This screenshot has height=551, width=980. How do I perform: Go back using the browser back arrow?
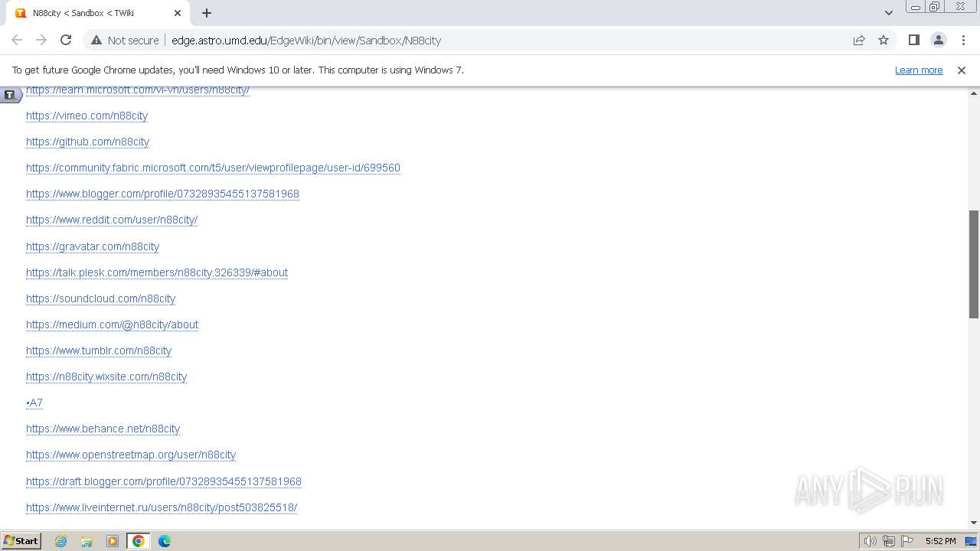(x=17, y=40)
